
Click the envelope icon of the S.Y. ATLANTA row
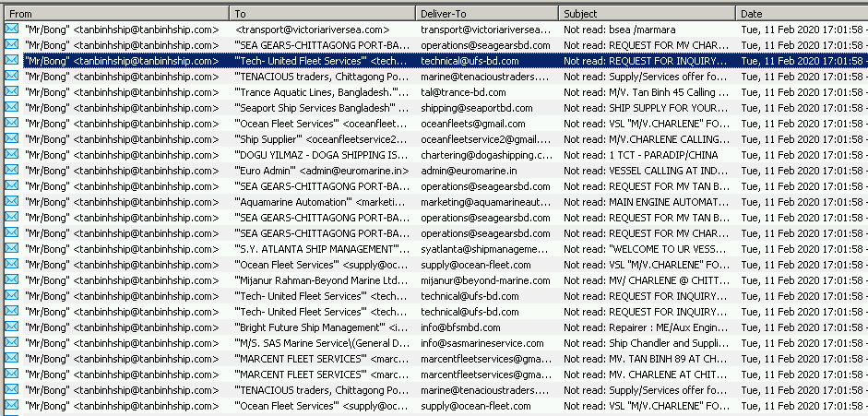pos(12,248)
